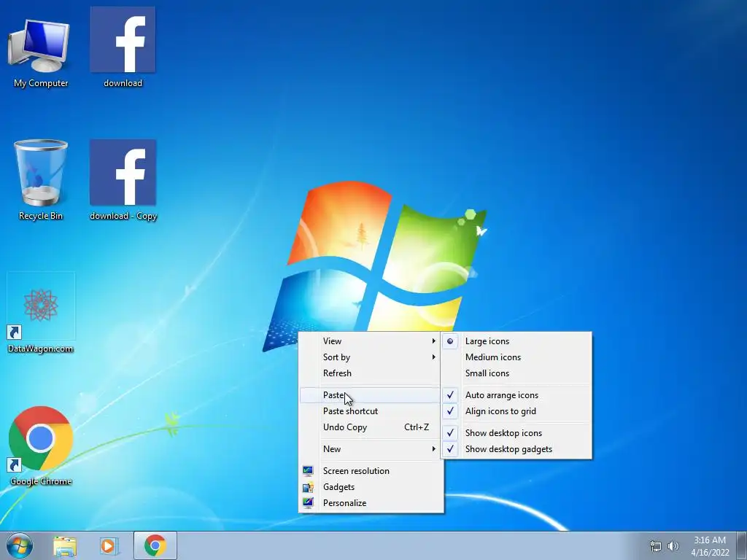Choose Refresh from the context menu
The image size is (747, 560).
[371, 373]
